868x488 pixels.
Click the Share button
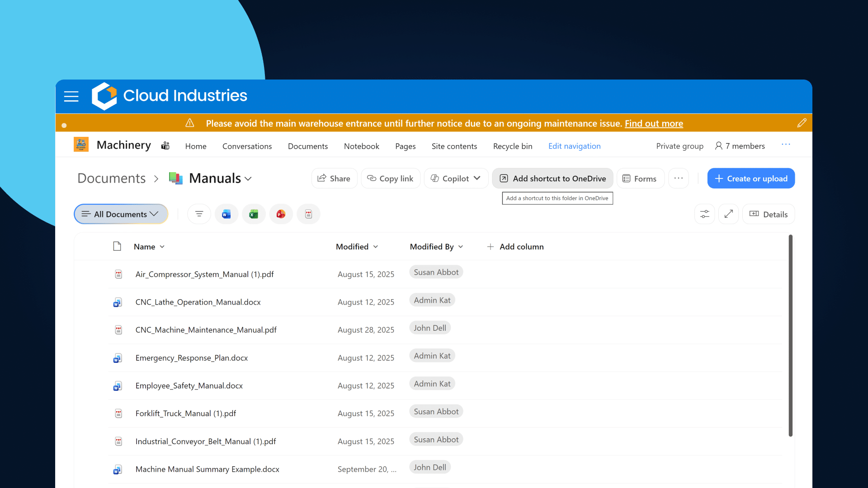(334, 178)
